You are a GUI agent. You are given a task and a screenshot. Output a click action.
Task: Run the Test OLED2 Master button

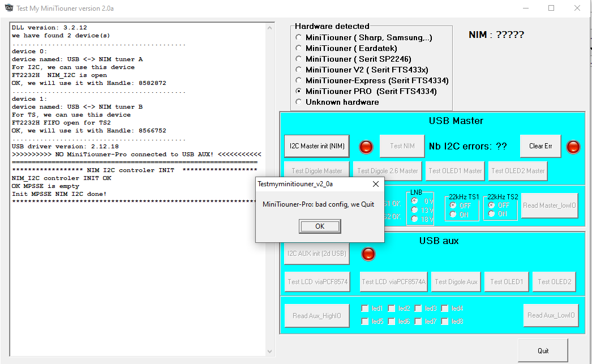(x=518, y=171)
